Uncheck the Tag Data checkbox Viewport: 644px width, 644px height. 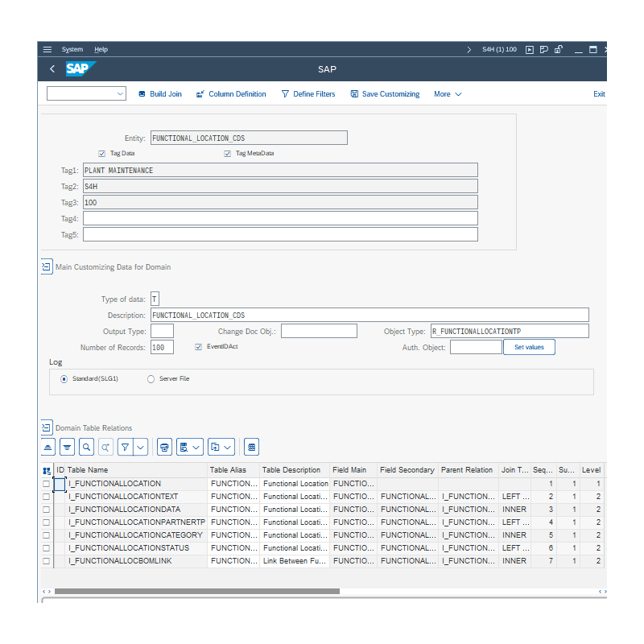click(x=101, y=153)
